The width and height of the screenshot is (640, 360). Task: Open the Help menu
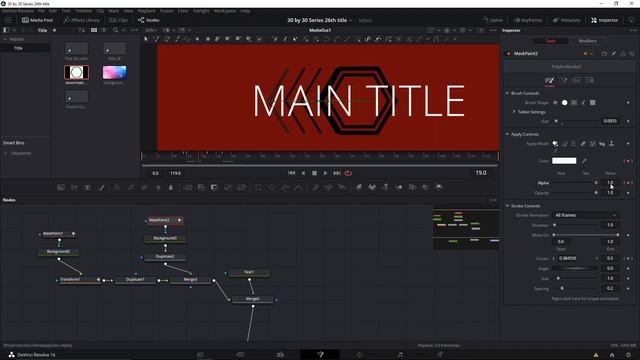[x=245, y=11]
